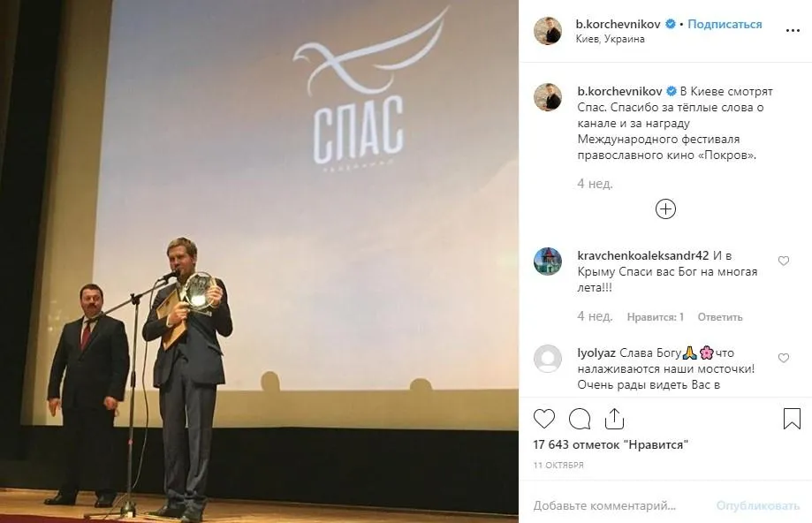Reply to the comment using Ответить
Image resolution: width=812 pixels, height=523 pixels.
click(x=720, y=317)
